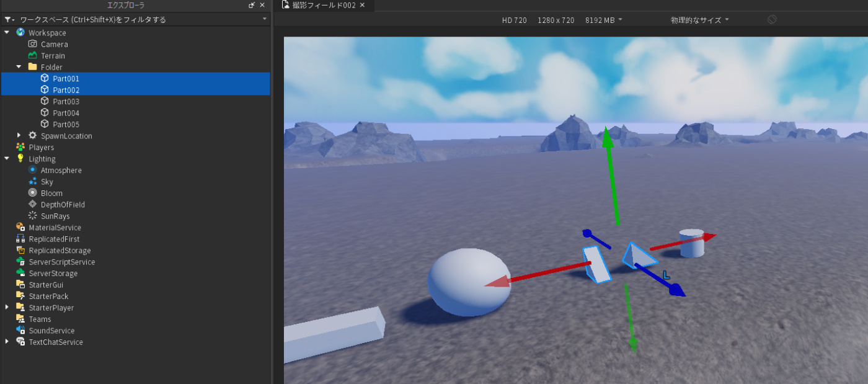Screen dimensions: 868x384
Task: Select the ReplicatedStorage label
Action: coord(60,251)
